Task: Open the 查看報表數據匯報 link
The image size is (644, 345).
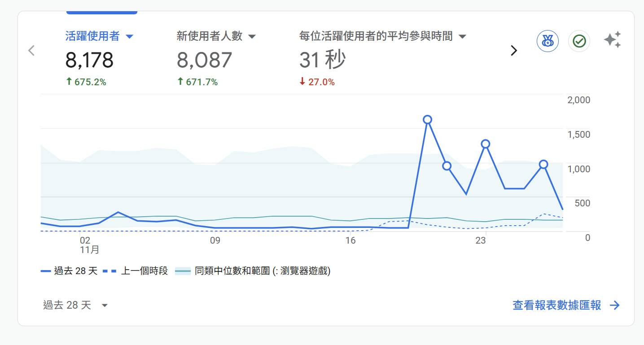Action: point(556,306)
